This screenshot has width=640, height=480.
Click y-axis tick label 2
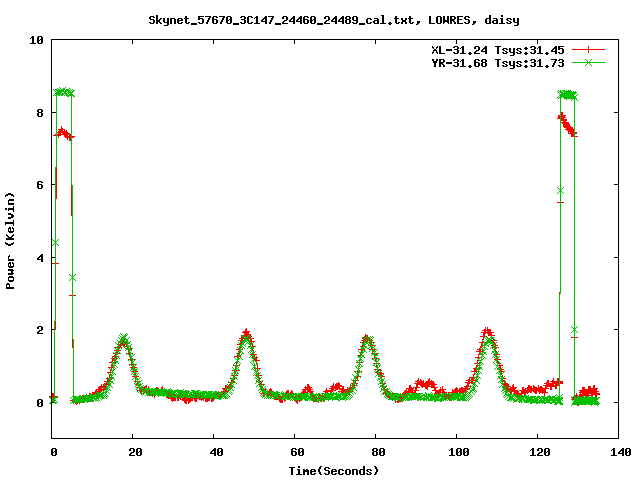click(x=40, y=330)
